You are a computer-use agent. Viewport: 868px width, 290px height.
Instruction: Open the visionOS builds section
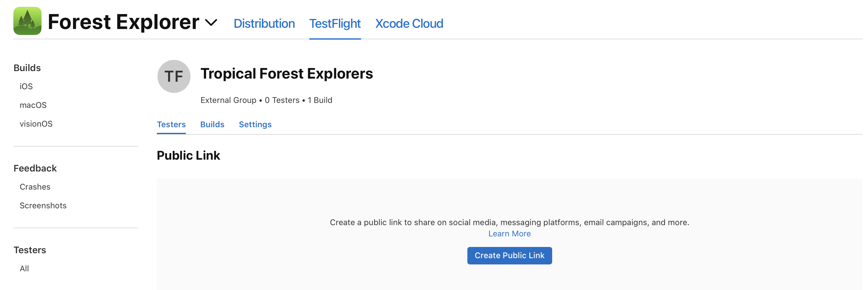point(36,123)
